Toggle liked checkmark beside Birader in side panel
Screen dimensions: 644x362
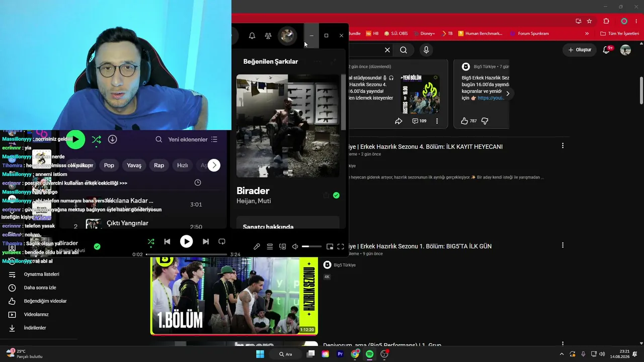point(336,195)
